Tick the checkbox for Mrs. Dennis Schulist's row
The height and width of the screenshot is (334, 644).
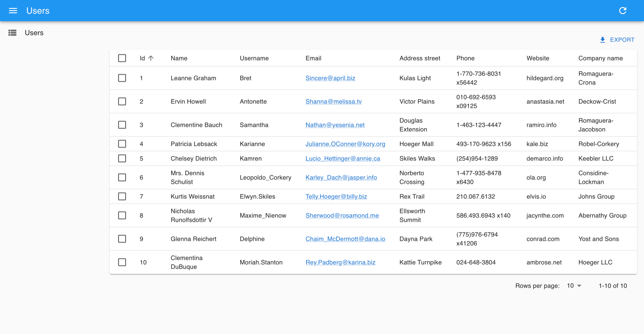coord(122,177)
